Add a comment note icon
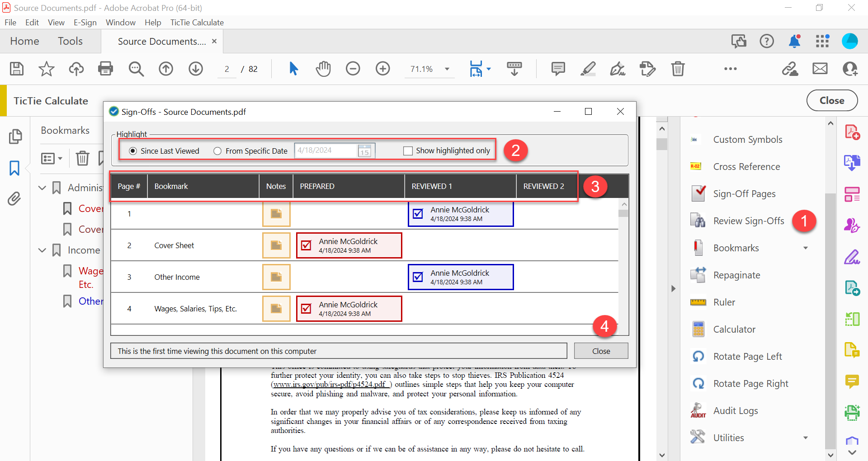This screenshot has height=461, width=868. point(558,69)
